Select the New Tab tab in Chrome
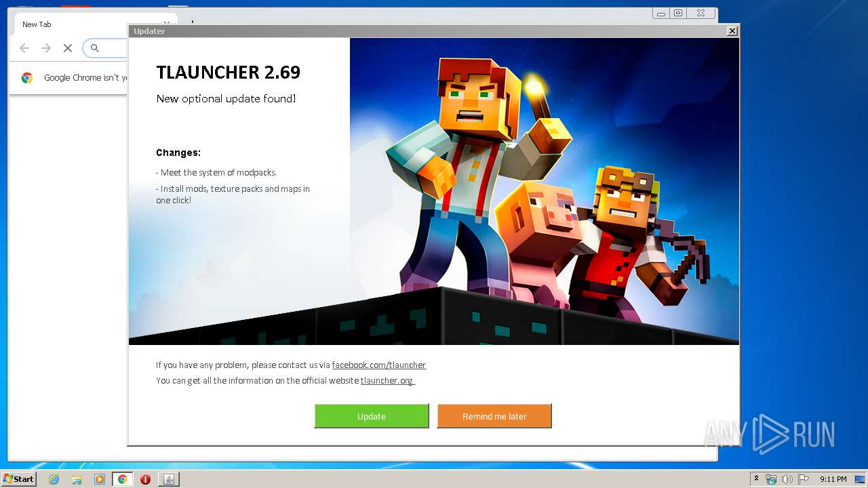 point(37,24)
